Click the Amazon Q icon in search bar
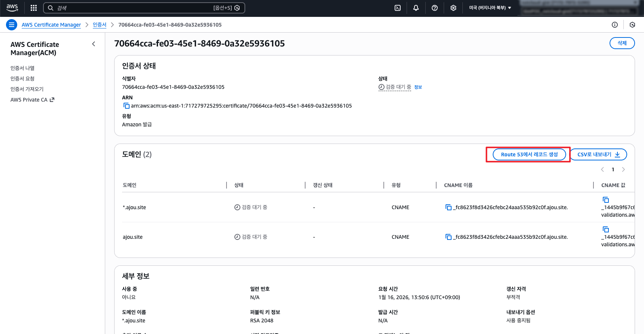644x334 pixels. (x=237, y=8)
